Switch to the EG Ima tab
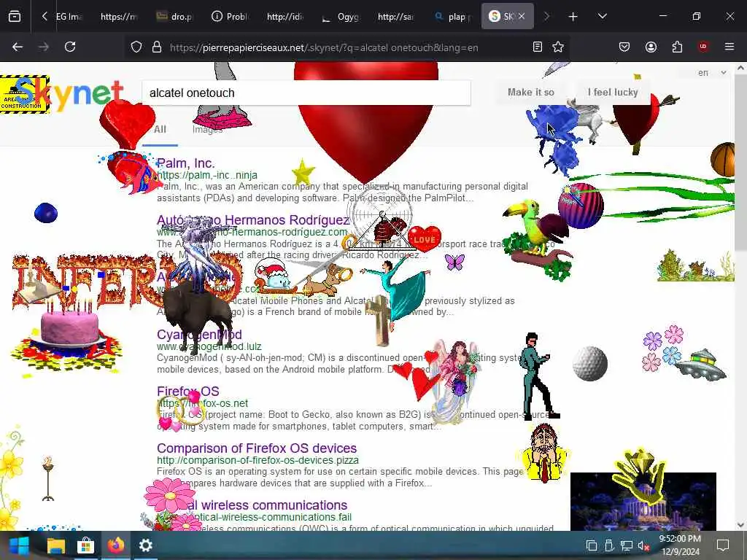Viewport: 747px width, 560px height. click(69, 16)
